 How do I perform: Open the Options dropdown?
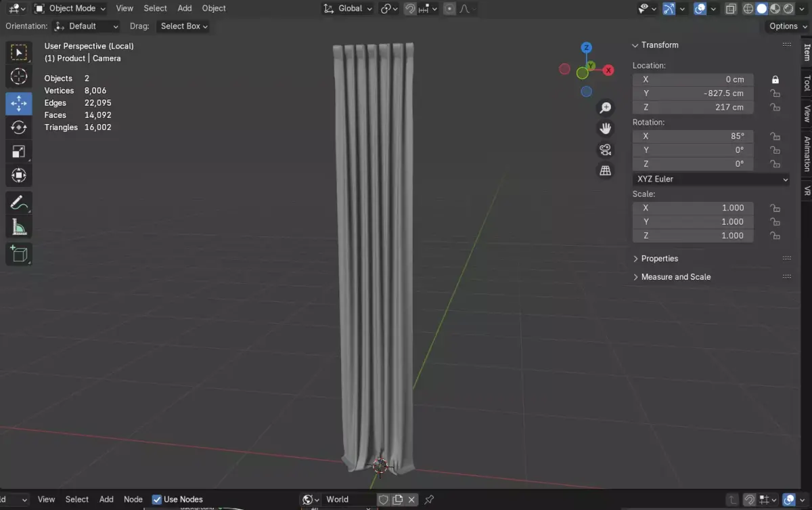[x=788, y=26]
